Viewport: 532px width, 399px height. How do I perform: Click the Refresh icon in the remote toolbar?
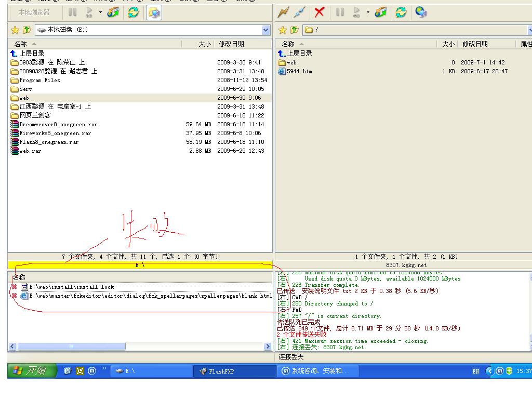tap(401, 12)
